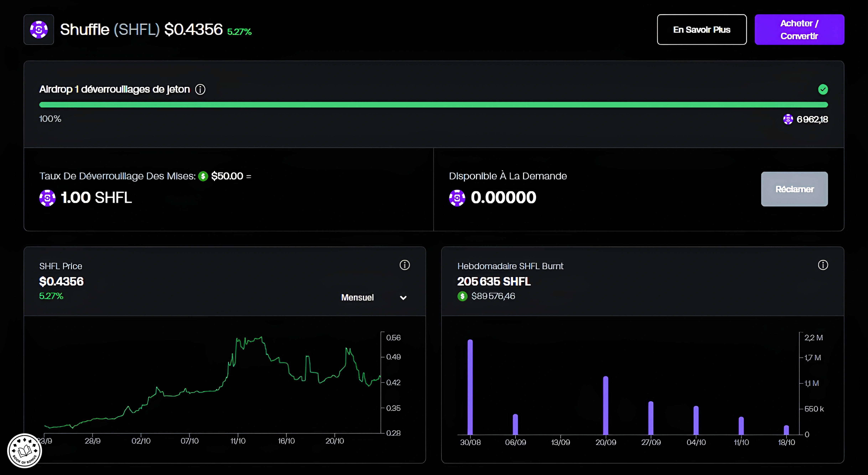Click the Hebdomadaire SHFL Burnt title

pos(510,266)
